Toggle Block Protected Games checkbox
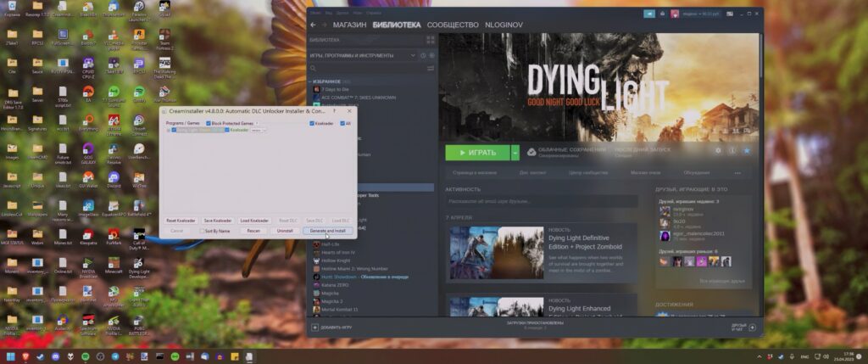 coord(209,124)
